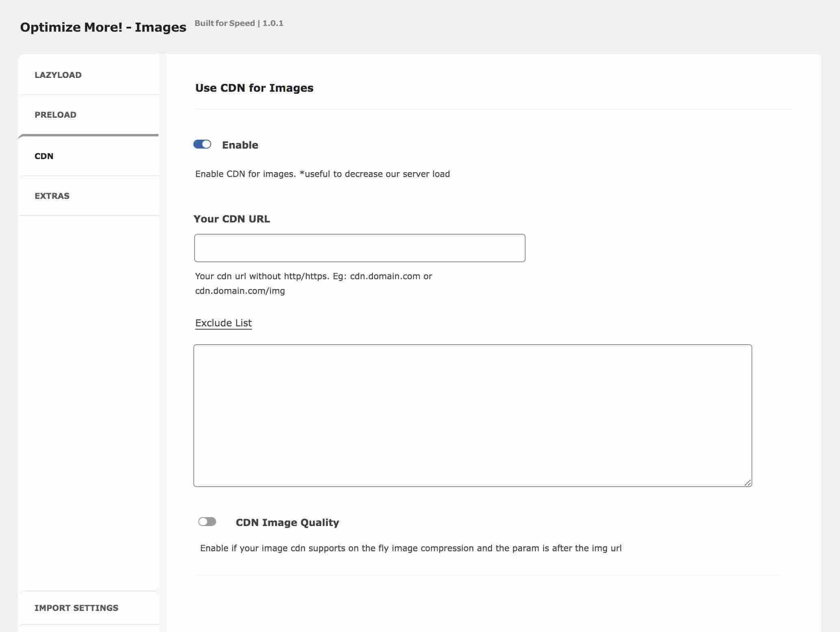
Task: Click the 'Enable' label text
Action: [x=240, y=145]
